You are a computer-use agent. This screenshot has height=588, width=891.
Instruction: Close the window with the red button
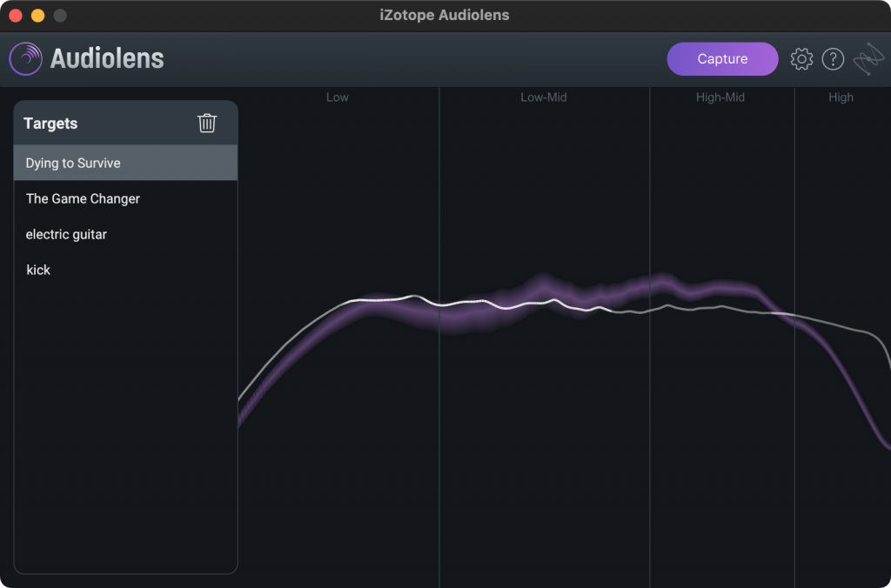pos(16,16)
